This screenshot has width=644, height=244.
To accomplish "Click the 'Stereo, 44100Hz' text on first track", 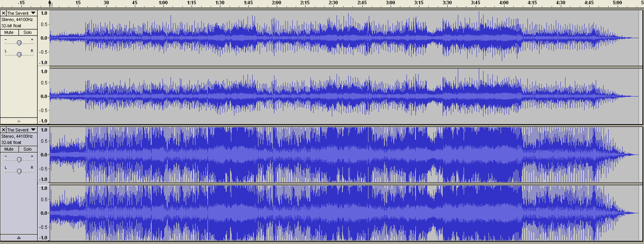I will (x=17, y=19).
